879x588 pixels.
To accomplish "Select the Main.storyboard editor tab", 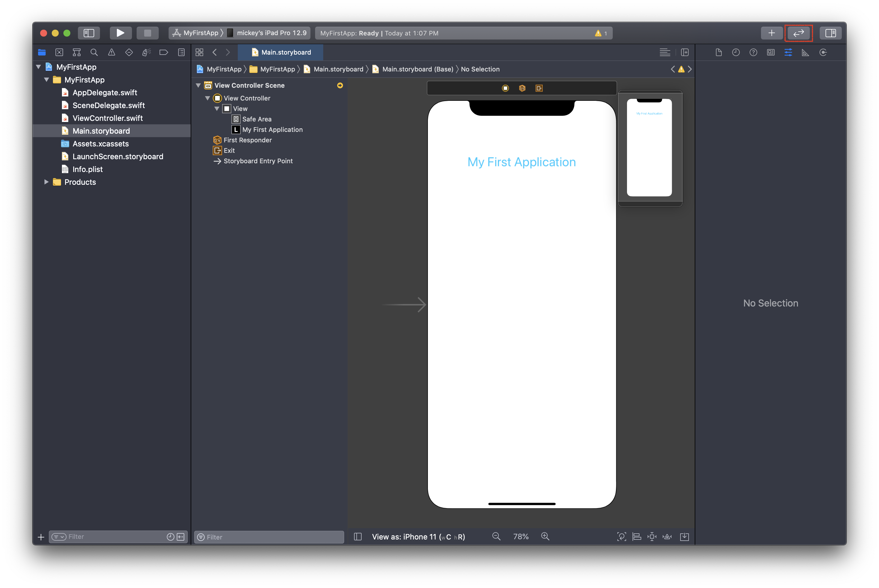I will pyautogui.click(x=281, y=52).
